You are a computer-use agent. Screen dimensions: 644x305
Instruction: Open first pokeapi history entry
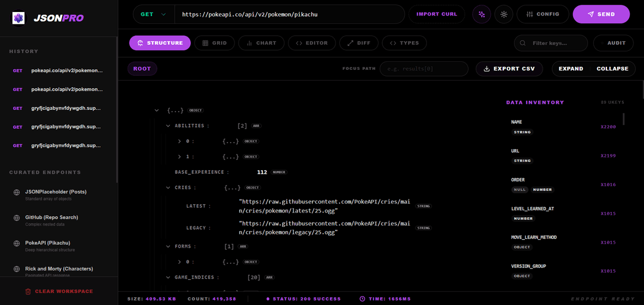point(58,70)
